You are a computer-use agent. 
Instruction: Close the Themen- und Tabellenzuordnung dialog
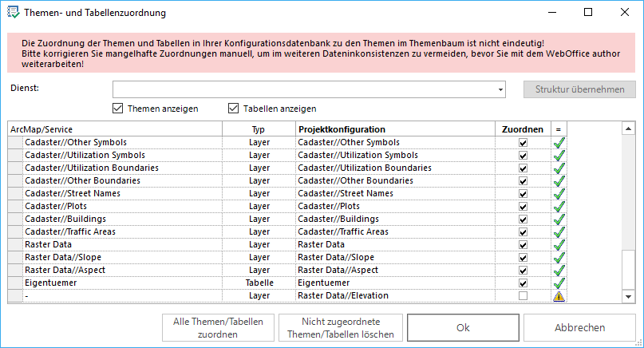point(625,12)
